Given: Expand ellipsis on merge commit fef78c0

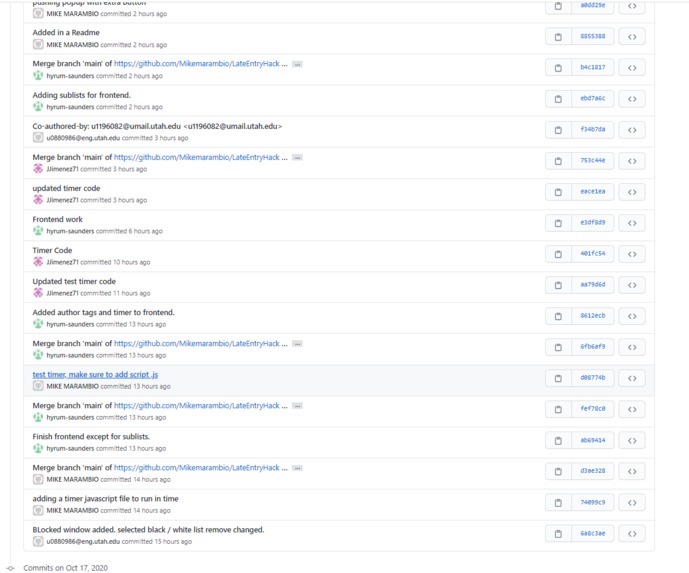Looking at the screenshot, I should [297, 406].
